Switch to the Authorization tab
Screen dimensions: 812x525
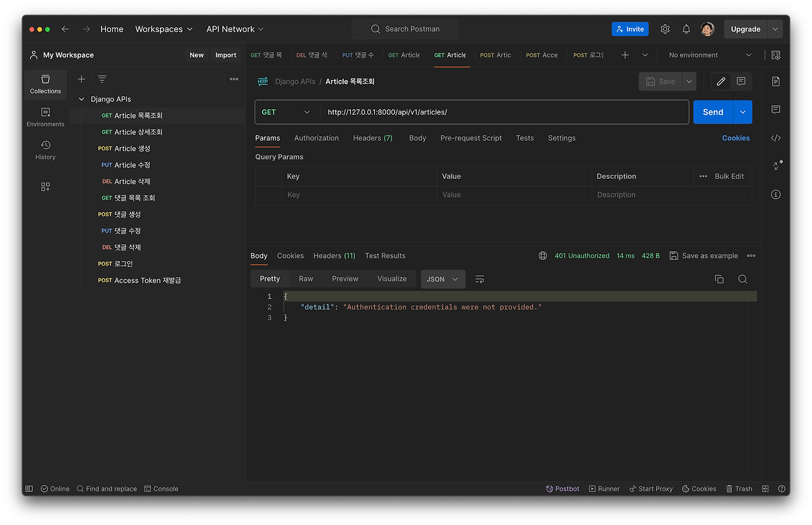[317, 138]
